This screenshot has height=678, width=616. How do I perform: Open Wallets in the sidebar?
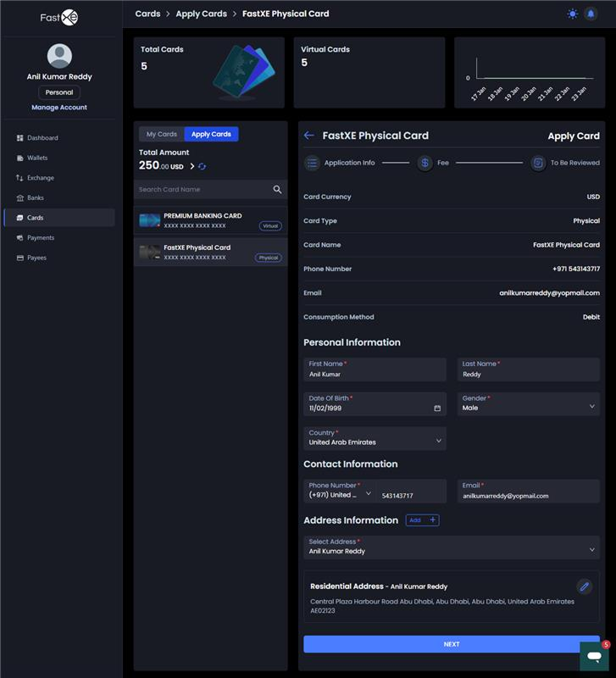click(37, 158)
